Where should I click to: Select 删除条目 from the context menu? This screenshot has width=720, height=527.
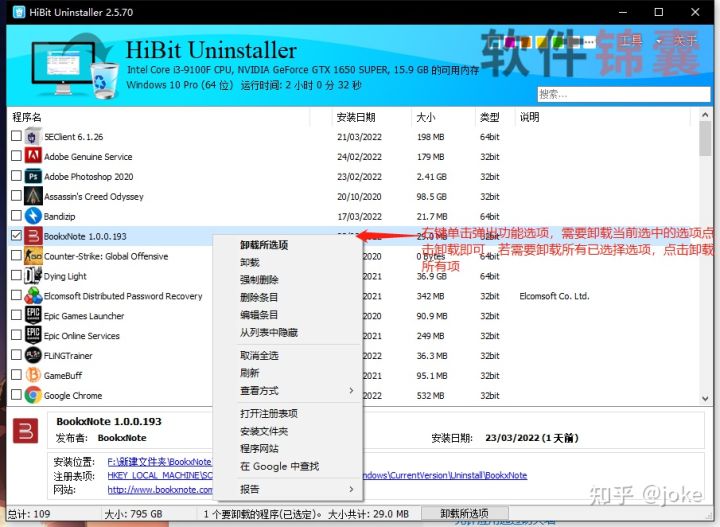[x=288, y=297]
